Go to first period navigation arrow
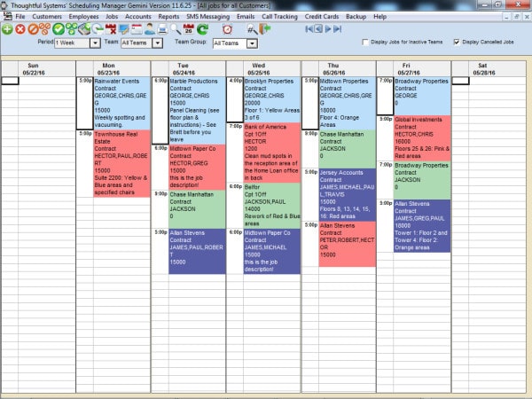The width and height of the screenshot is (532, 399). click(309, 29)
